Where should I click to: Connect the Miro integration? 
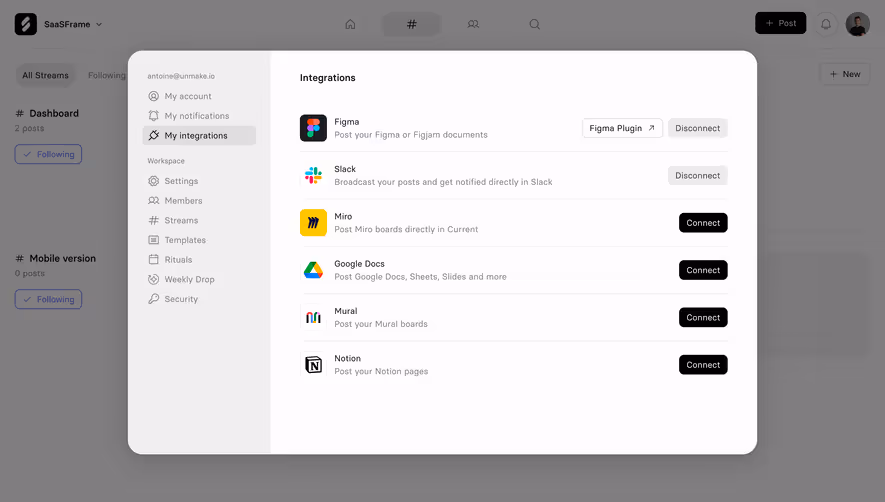point(703,223)
